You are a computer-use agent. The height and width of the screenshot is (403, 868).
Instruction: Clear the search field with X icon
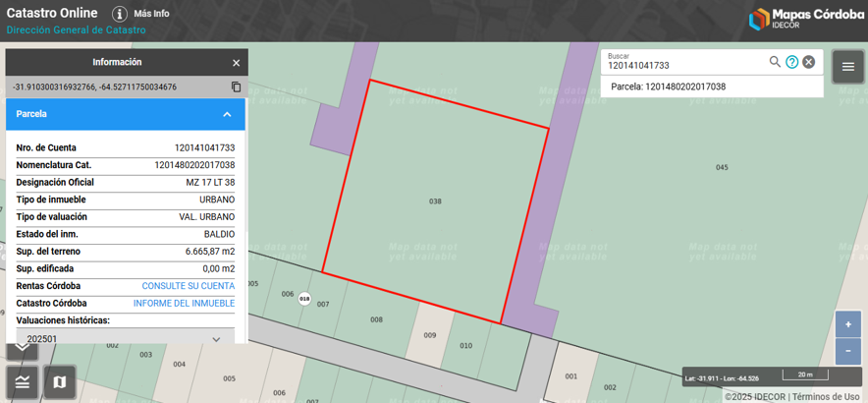809,62
